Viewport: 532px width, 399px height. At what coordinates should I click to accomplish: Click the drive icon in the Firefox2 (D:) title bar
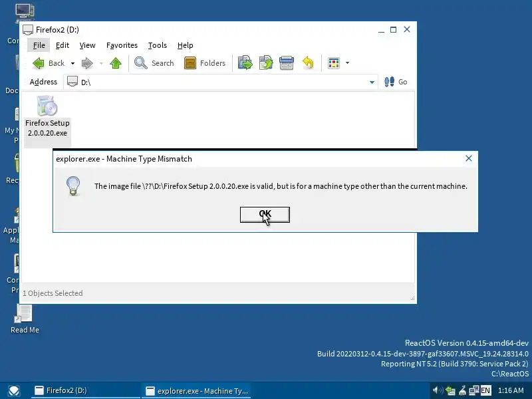(28, 30)
